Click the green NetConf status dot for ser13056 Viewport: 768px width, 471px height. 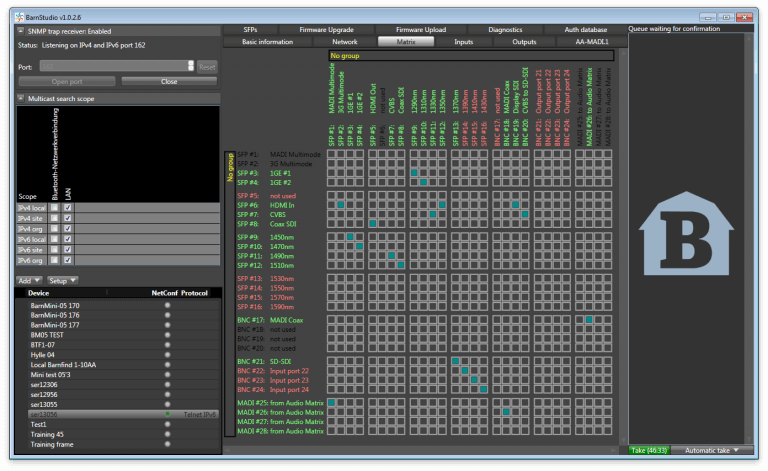click(x=167, y=413)
